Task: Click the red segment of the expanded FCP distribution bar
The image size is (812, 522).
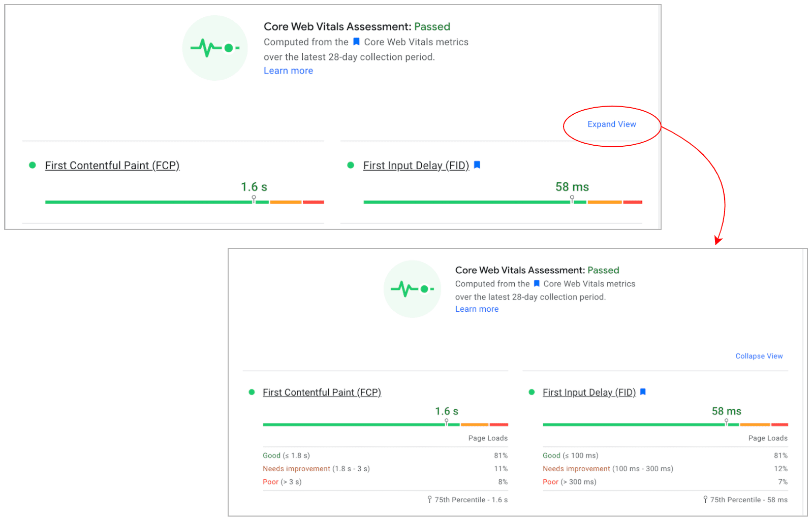Action: pos(498,425)
